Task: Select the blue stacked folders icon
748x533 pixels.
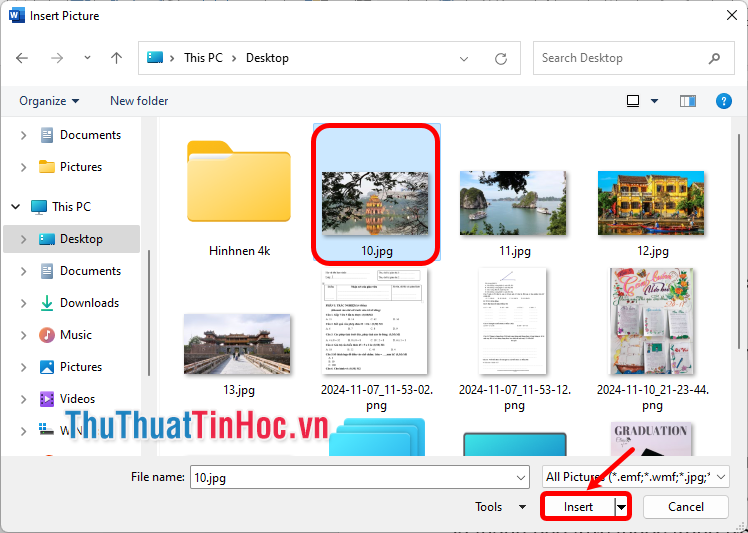Action: 376,437
